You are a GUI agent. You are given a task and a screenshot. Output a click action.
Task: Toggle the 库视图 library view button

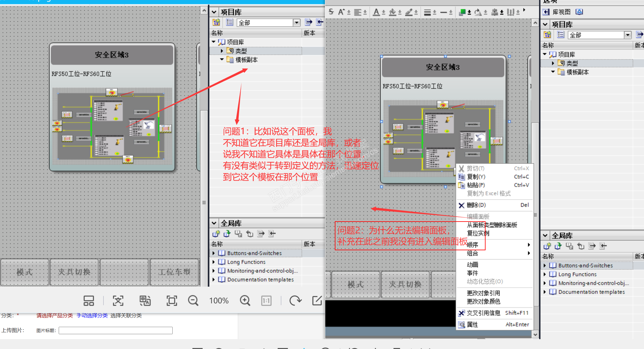pos(561,12)
